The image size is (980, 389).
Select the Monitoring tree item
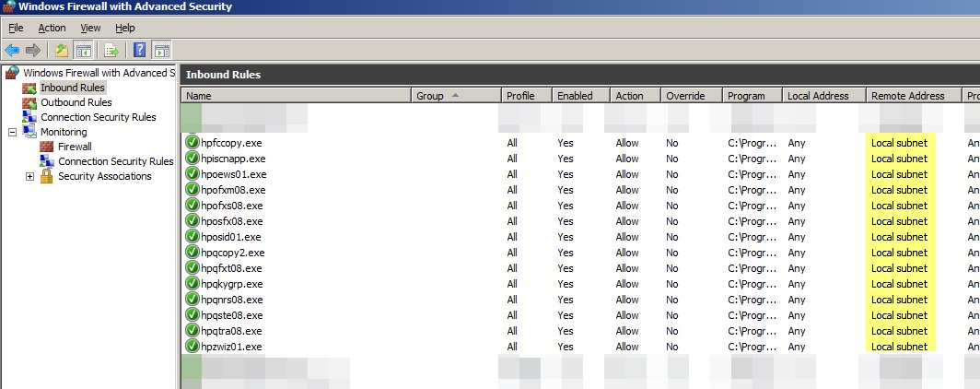[x=64, y=132]
